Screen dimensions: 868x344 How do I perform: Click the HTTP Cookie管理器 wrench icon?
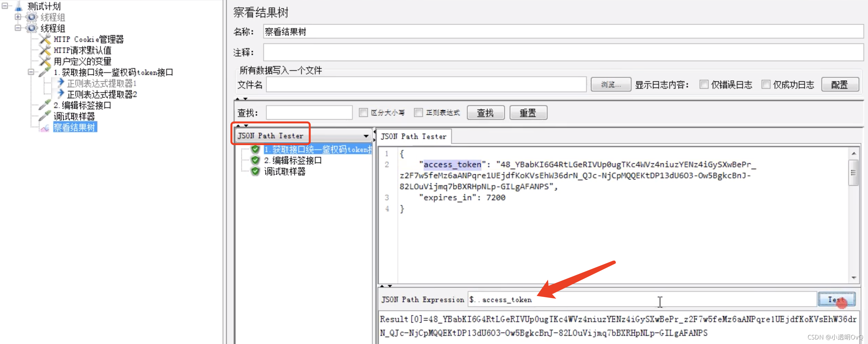[x=45, y=39]
